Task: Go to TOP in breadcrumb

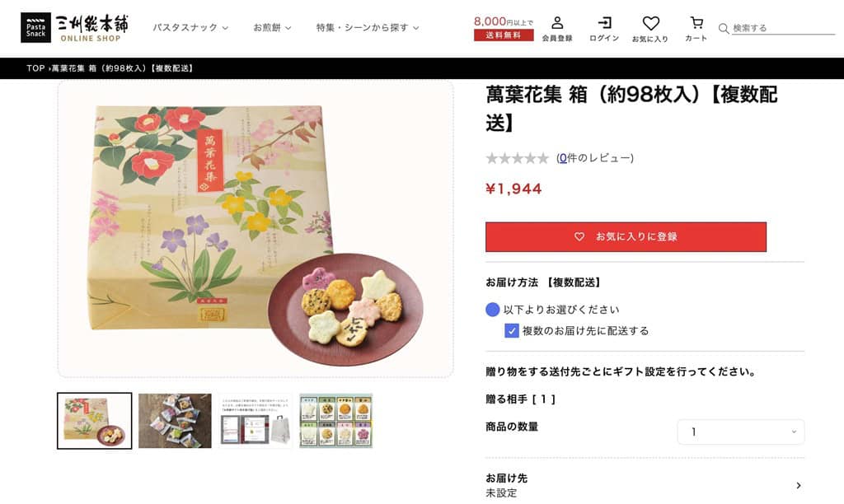Action: click(x=35, y=68)
